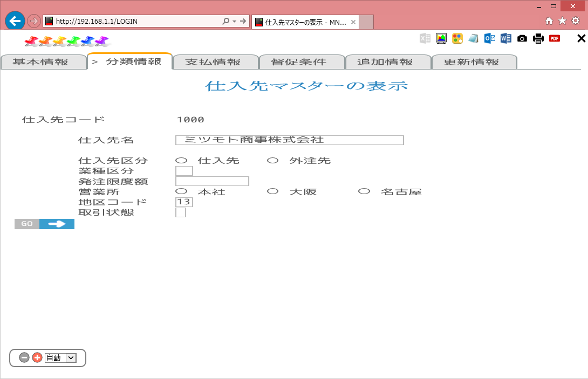
Task: Click the red pushpin icon
Action: tap(32, 41)
